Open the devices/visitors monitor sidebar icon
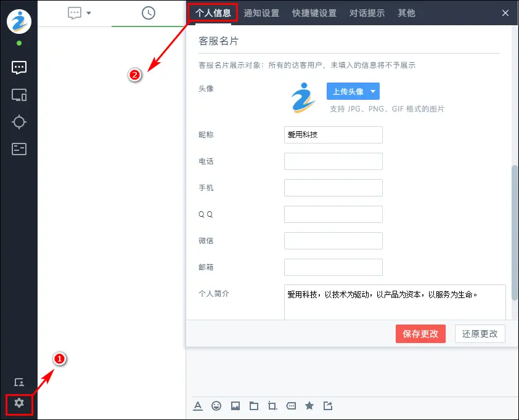This screenshot has height=420, width=519. pyautogui.click(x=19, y=95)
